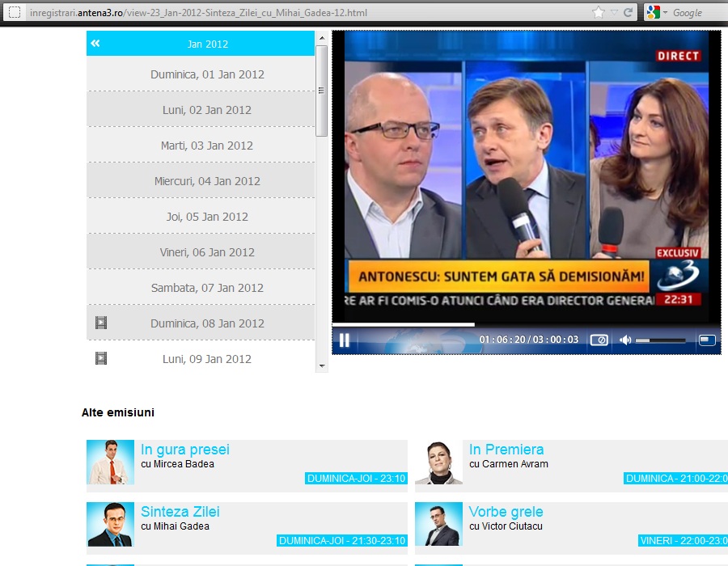
Task: Click site identity icon in address bar
Action: click(x=15, y=12)
